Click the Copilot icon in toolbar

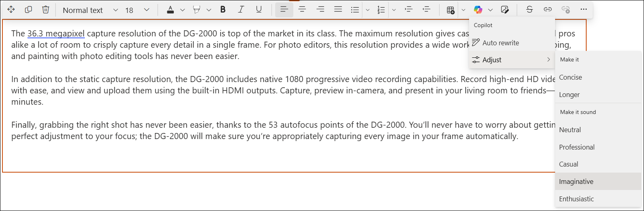tap(478, 10)
